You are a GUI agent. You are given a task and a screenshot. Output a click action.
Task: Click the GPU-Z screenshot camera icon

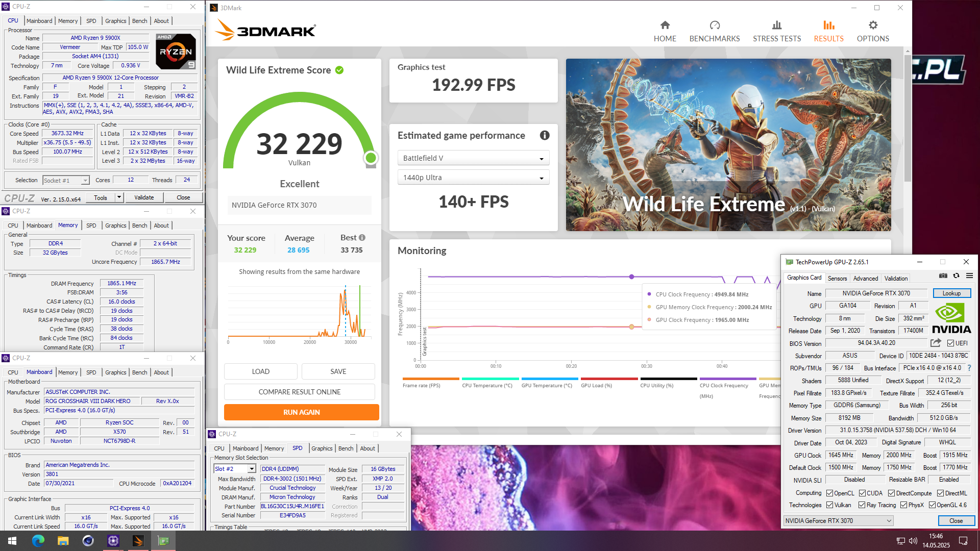coord(943,275)
